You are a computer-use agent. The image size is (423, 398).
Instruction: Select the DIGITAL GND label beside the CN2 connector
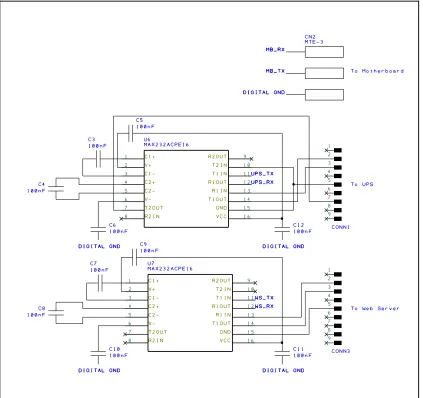coord(264,92)
